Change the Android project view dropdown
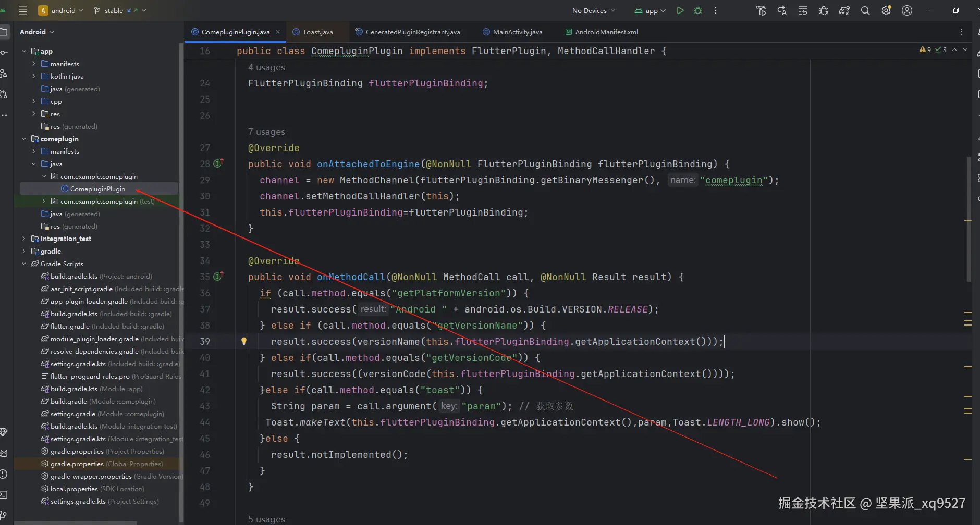Screen dimensions: 980x525 pyautogui.click(x=36, y=32)
